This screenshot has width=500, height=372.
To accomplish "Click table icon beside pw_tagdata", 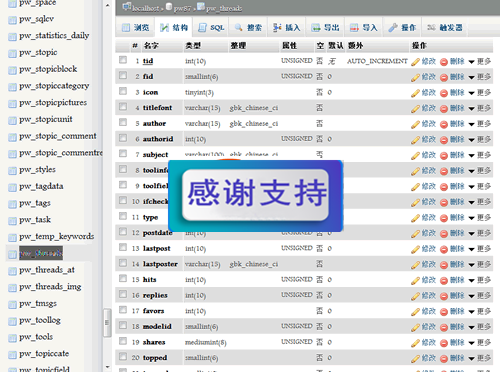I will click(x=12, y=187).
